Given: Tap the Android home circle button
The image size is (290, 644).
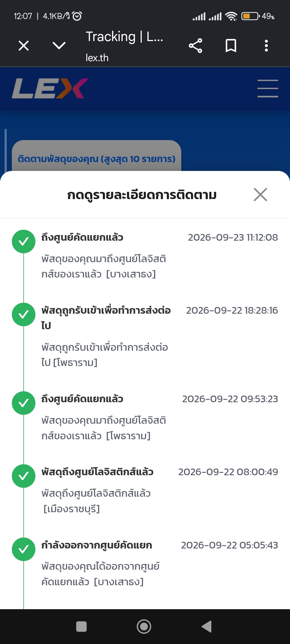Looking at the screenshot, I should 144,627.
